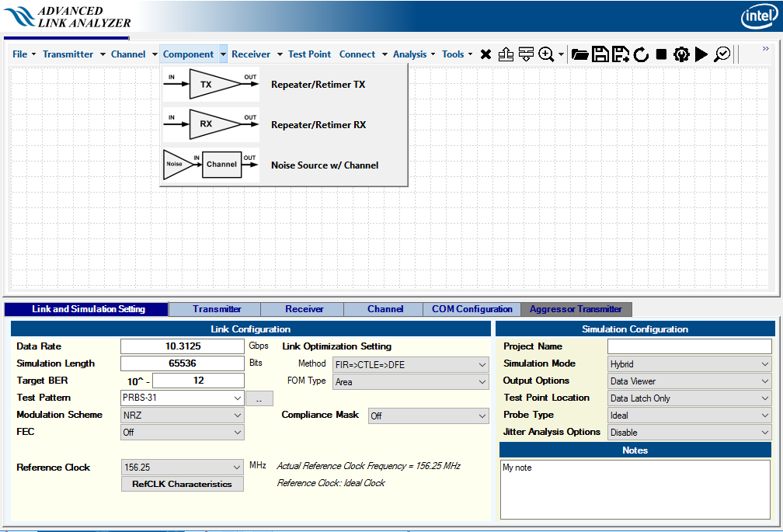Open the Compliance Mask dropdown

tap(482, 416)
